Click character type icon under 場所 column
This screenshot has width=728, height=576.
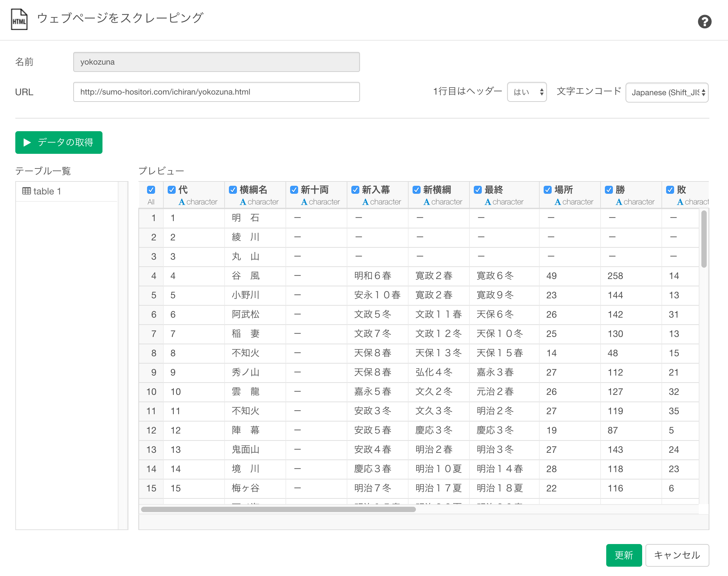pos(557,202)
